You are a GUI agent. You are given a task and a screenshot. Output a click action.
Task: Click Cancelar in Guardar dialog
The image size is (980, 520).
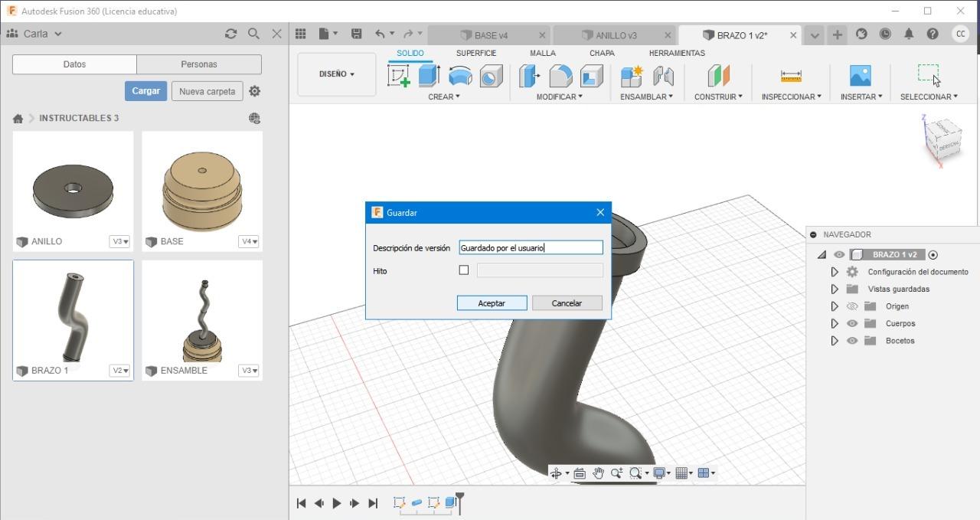click(567, 303)
